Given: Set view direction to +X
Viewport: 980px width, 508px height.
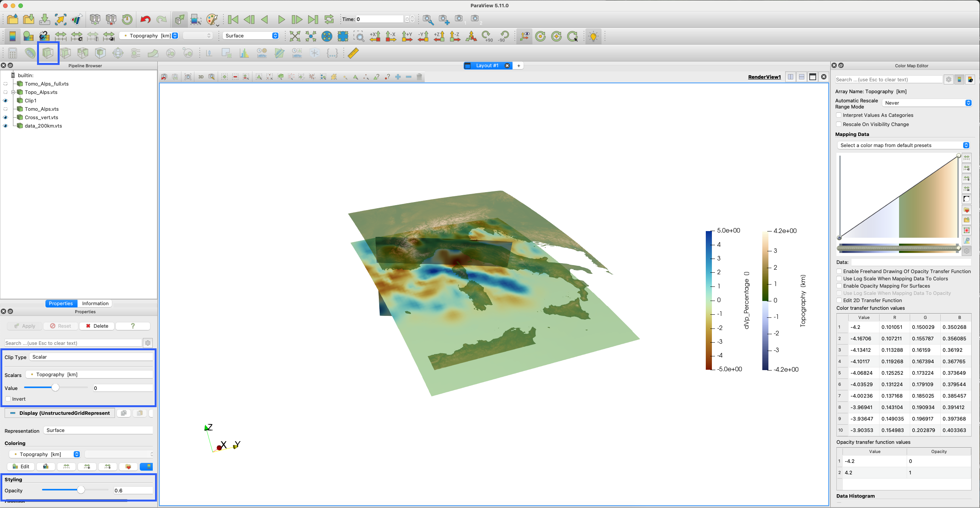Looking at the screenshot, I should point(375,36).
